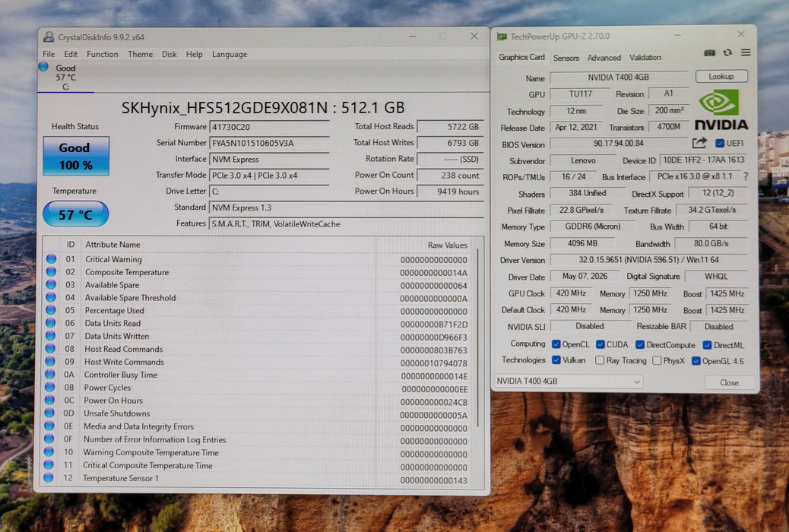Click the status dot for Data Units Written
This screenshot has height=532, width=789.
50,336
